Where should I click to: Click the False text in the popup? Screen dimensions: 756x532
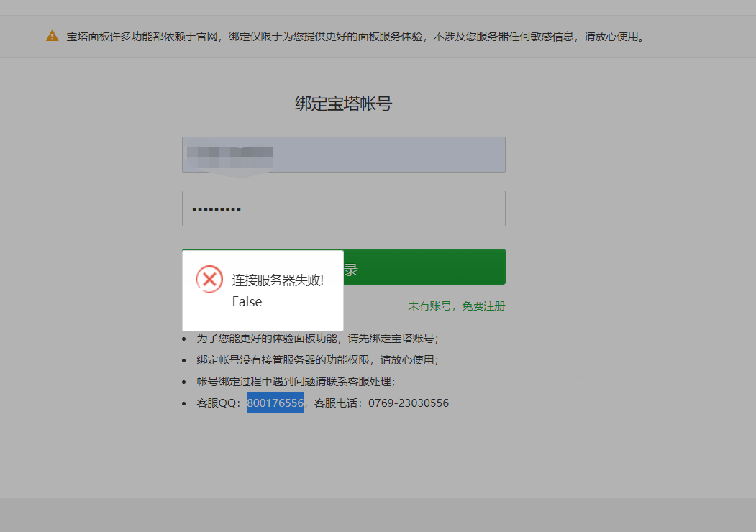247,302
